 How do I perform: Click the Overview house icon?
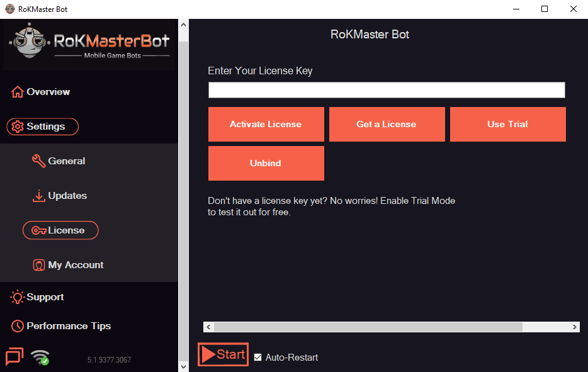[17, 92]
